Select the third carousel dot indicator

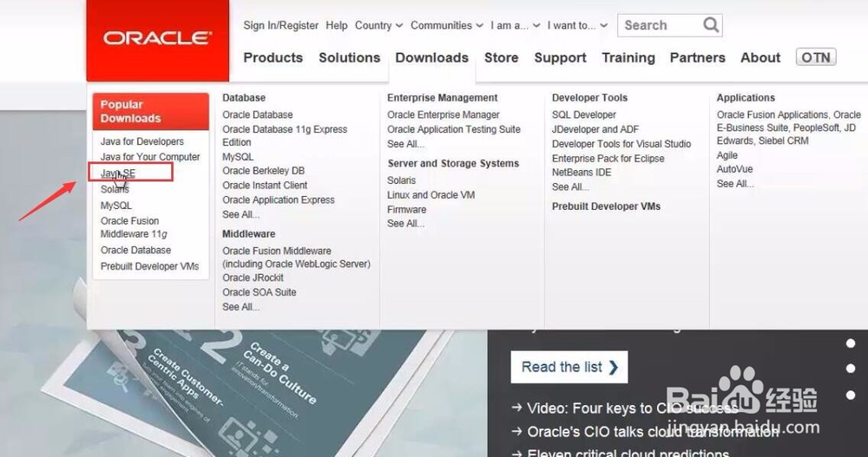tap(851, 395)
